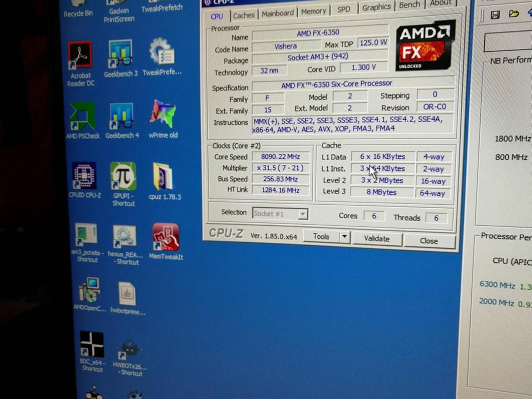Open cpuz 1.78.3 folder

pos(164,181)
